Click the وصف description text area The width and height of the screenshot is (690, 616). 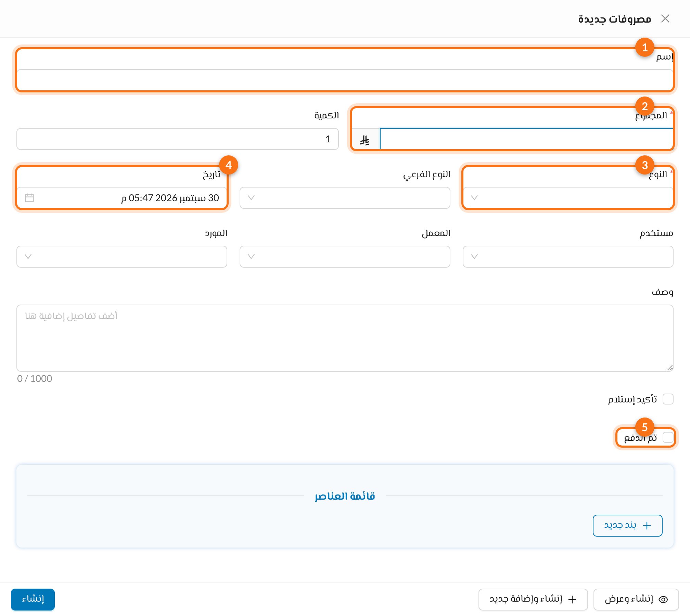point(345,338)
